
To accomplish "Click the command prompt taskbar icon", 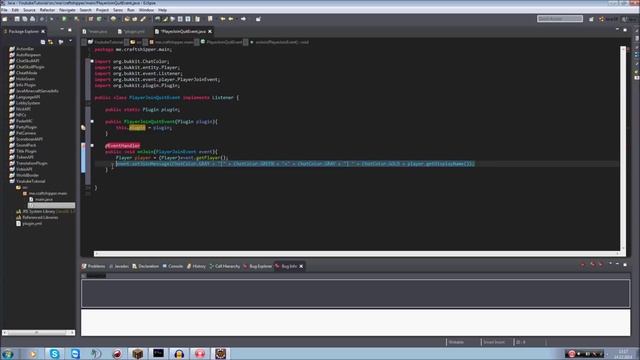I will click(x=158, y=353).
